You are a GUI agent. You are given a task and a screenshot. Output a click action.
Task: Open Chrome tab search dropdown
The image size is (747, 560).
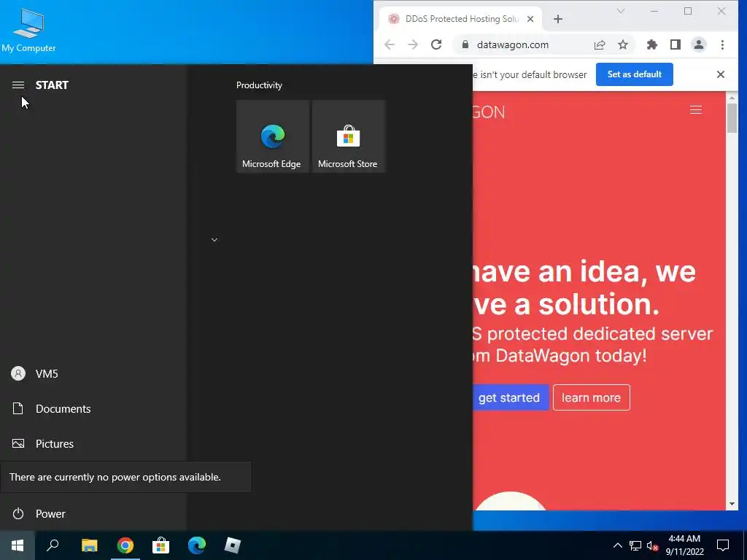click(x=620, y=11)
